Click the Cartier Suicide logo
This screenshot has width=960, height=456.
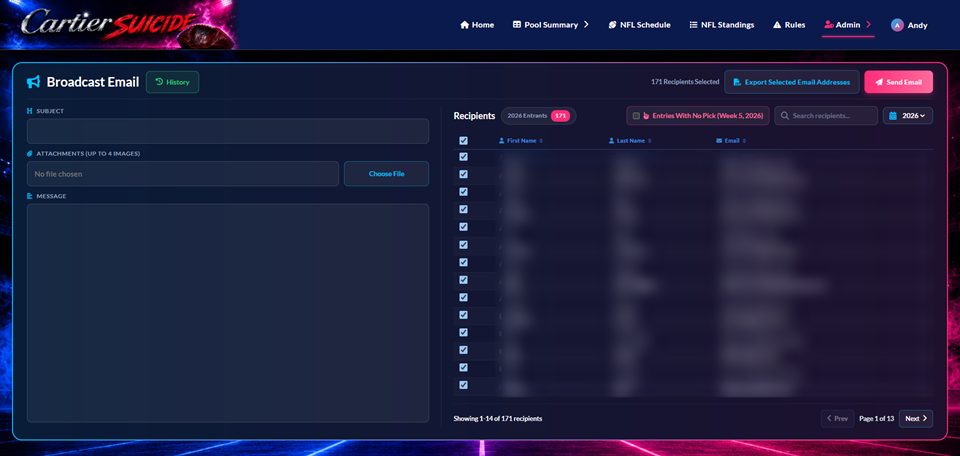pyautogui.click(x=116, y=24)
